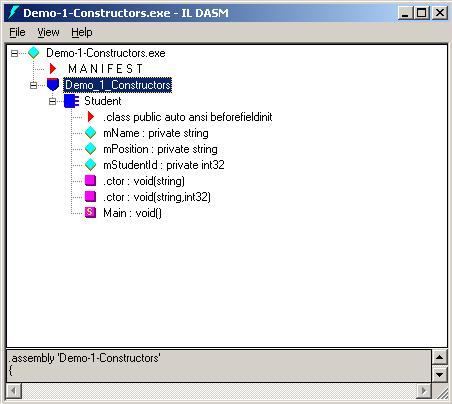This screenshot has width=452, height=404.
Task: Click the red arrow beside .class public
Action: tap(90, 117)
